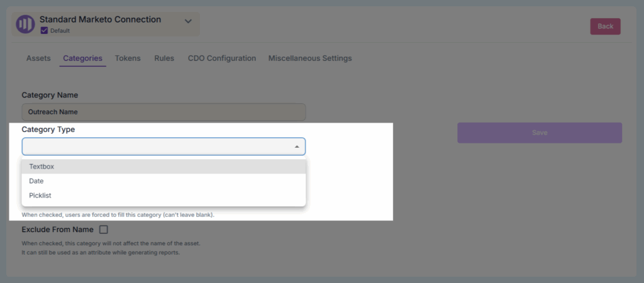
Task: Click the Back button
Action: coord(605,26)
